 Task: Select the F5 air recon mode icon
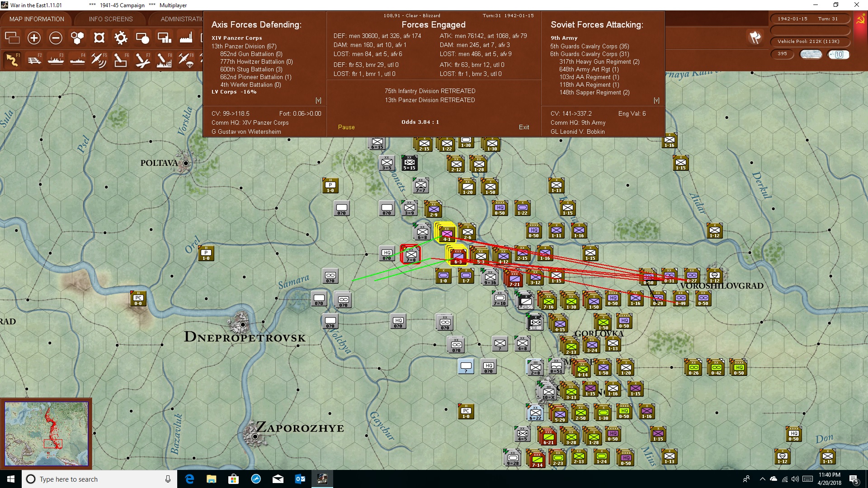coord(99,60)
